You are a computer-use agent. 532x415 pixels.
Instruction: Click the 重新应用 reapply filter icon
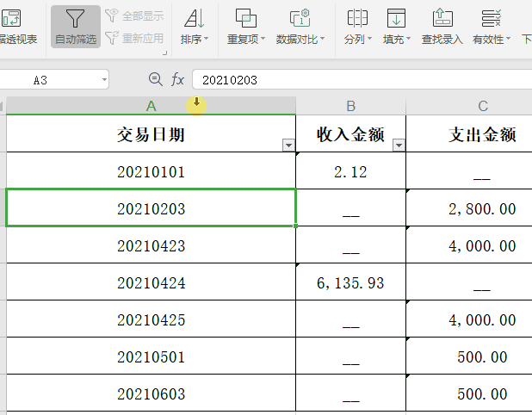coord(112,38)
